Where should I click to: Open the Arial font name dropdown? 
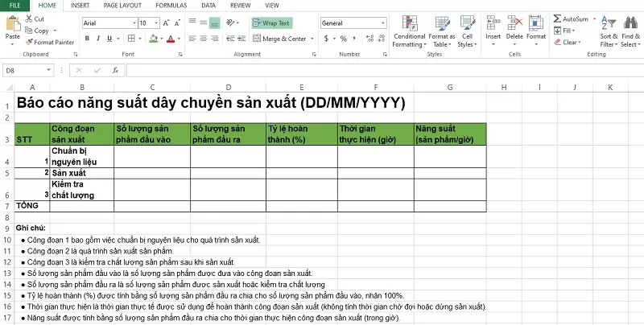click(134, 23)
